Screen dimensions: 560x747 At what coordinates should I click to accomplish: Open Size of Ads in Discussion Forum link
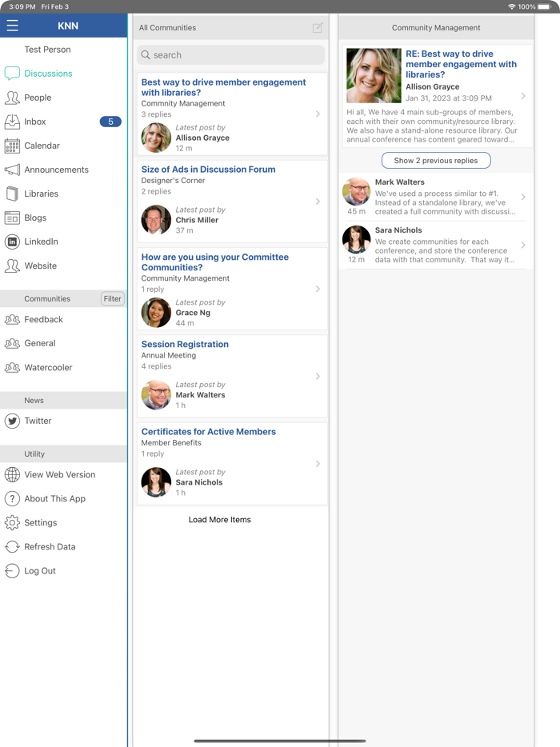coord(208,169)
